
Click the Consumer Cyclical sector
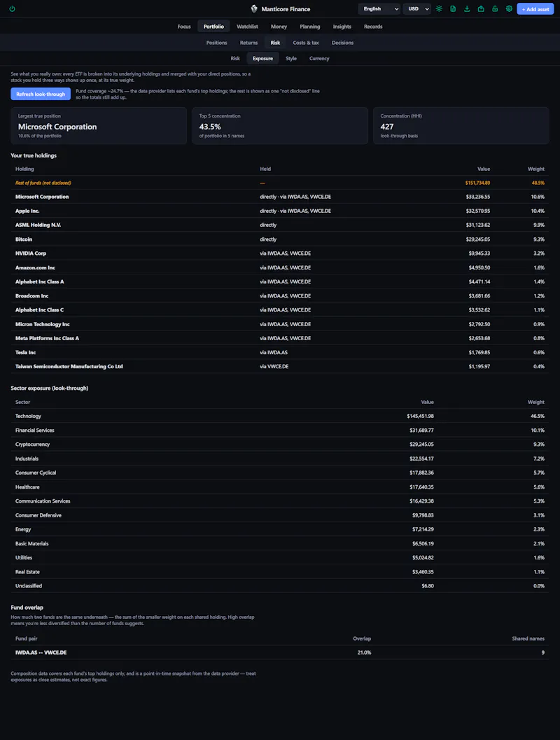point(36,473)
